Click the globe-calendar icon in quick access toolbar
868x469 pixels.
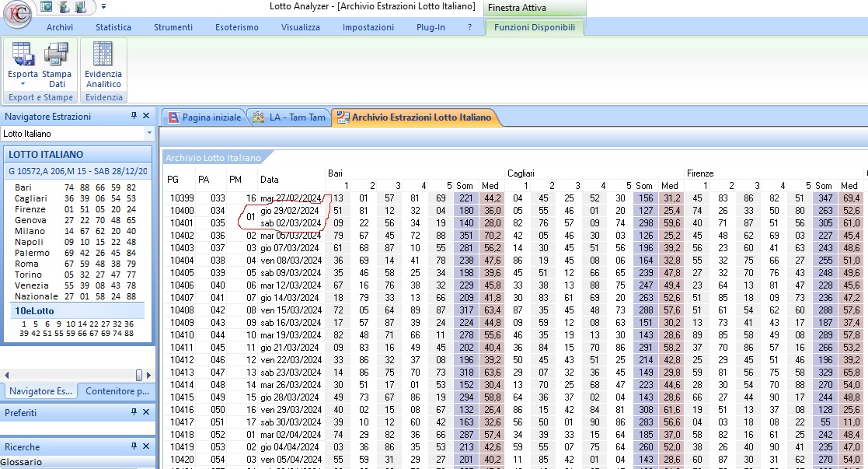47,8
